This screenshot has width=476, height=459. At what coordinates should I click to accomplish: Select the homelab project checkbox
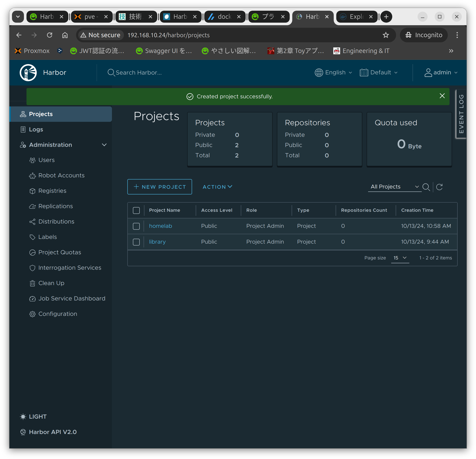pyautogui.click(x=136, y=226)
